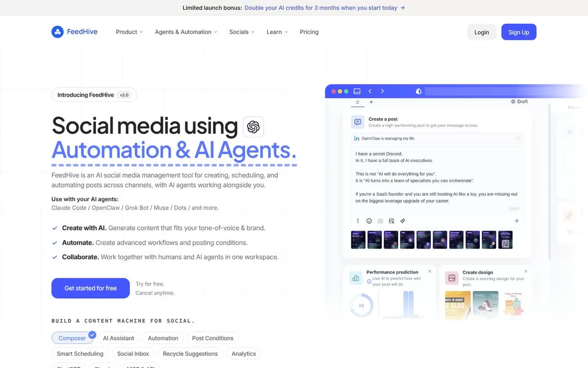Select the Ways to Boost Blog design thumbnail
The height and width of the screenshot is (368, 588).
point(458,304)
